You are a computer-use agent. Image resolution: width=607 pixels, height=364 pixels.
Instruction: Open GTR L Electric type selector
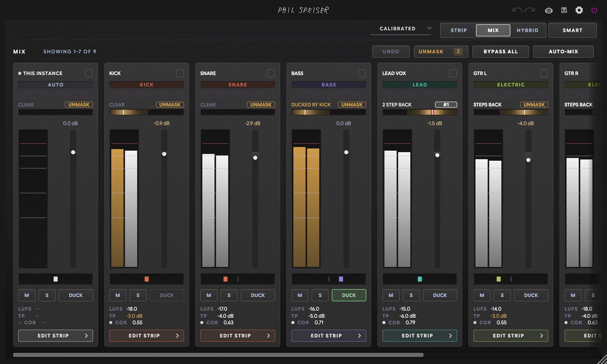(x=511, y=85)
